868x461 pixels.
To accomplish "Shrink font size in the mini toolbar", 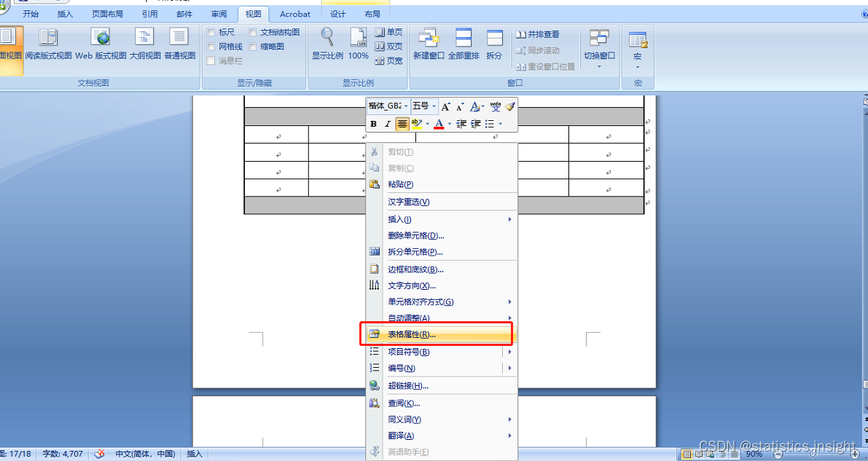I will pos(460,106).
